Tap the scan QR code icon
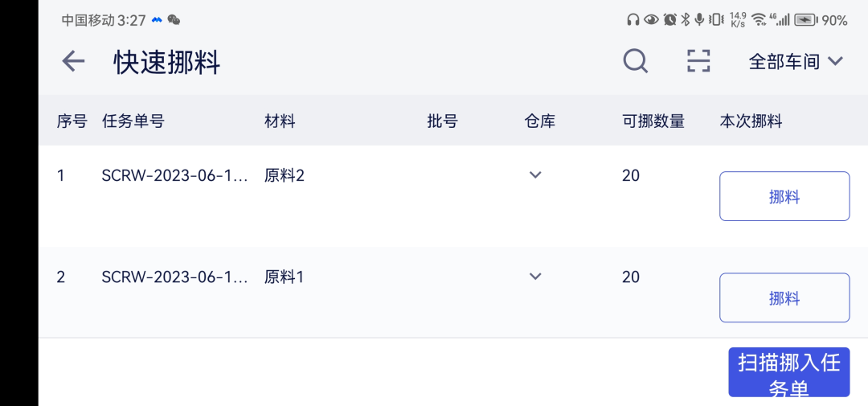This screenshot has width=868, height=406. (x=698, y=61)
